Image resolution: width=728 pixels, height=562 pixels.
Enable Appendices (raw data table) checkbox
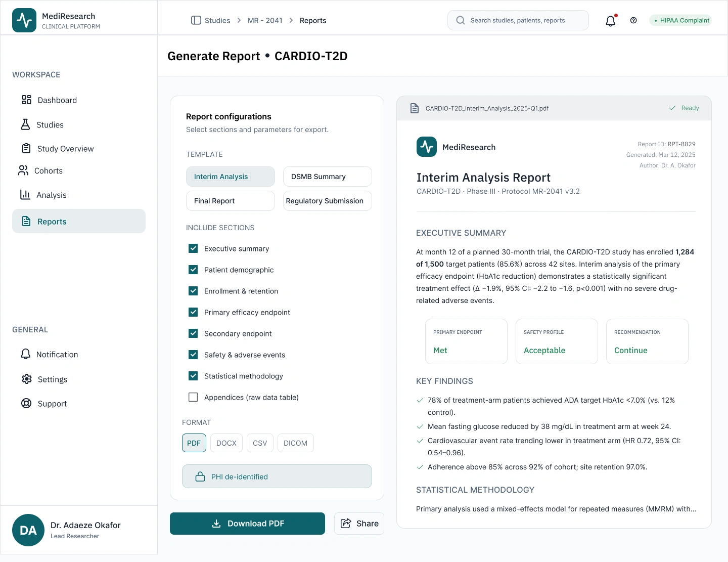(x=193, y=397)
